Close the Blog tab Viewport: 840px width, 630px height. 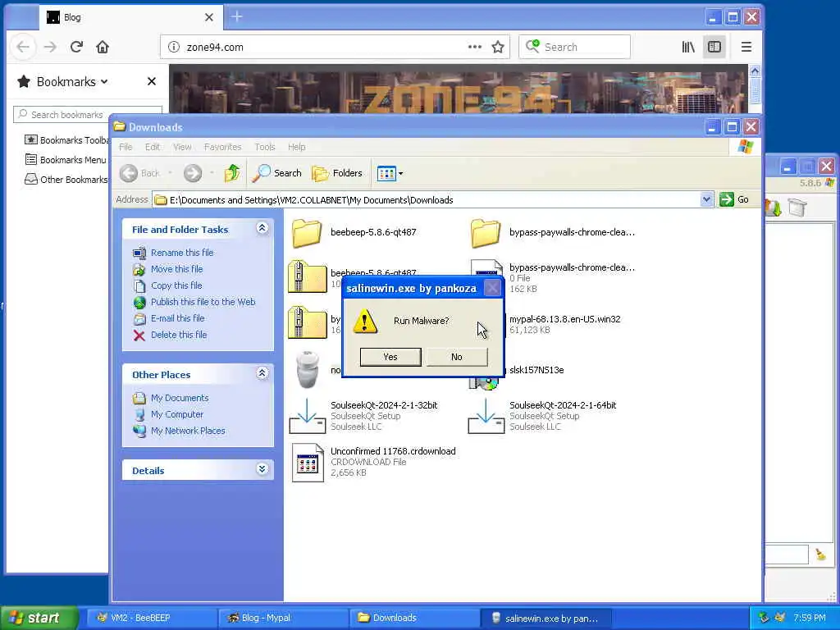pyautogui.click(x=209, y=17)
